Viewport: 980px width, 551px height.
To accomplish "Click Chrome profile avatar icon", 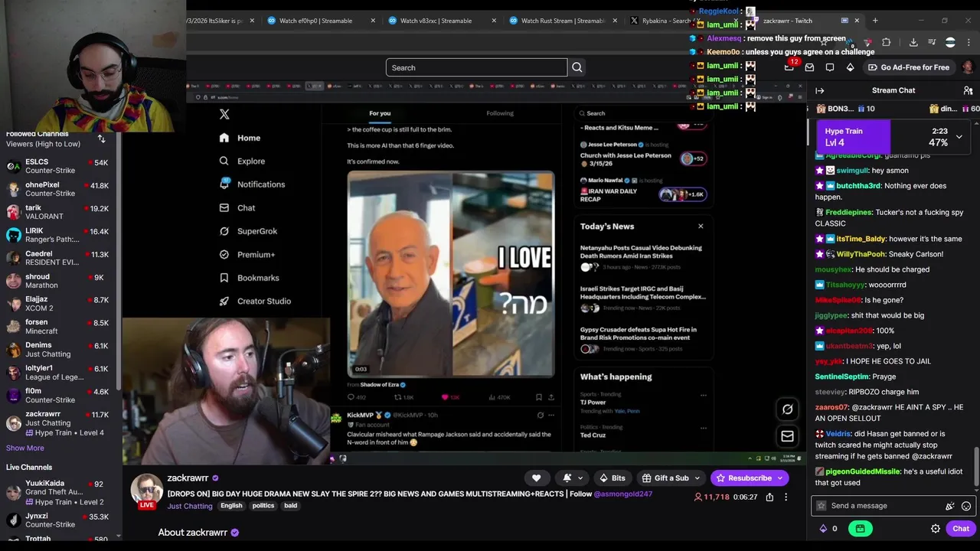I will pyautogui.click(x=950, y=42).
